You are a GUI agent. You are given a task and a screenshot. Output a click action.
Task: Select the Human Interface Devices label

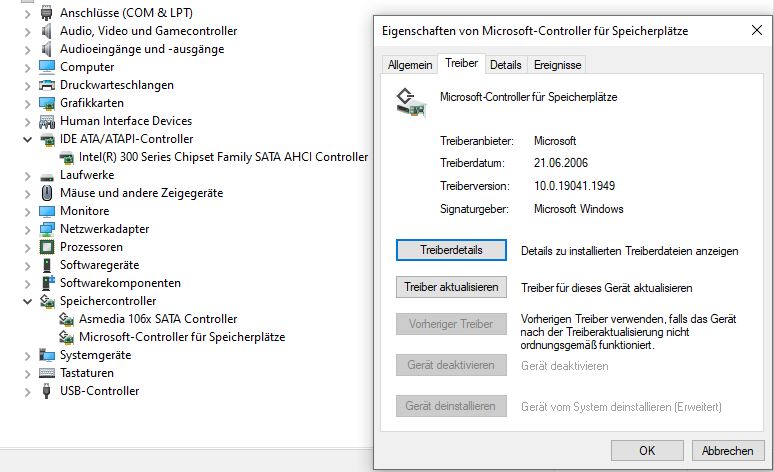click(126, 121)
